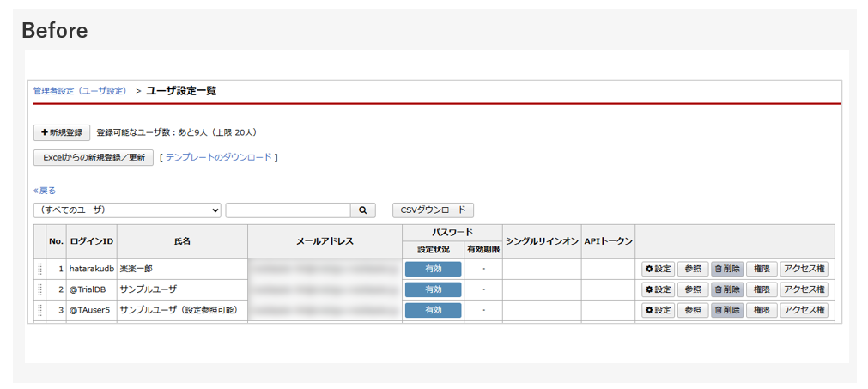Screen dimensions: 868x389
Task: Click 有効 password status for hatarakudb
Action: (434, 270)
